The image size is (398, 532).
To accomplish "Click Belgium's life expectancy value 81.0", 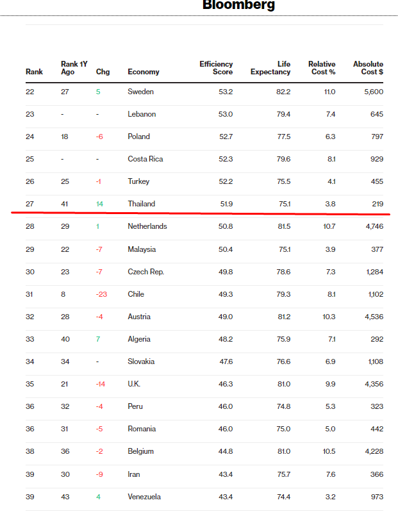I will 283,451.
